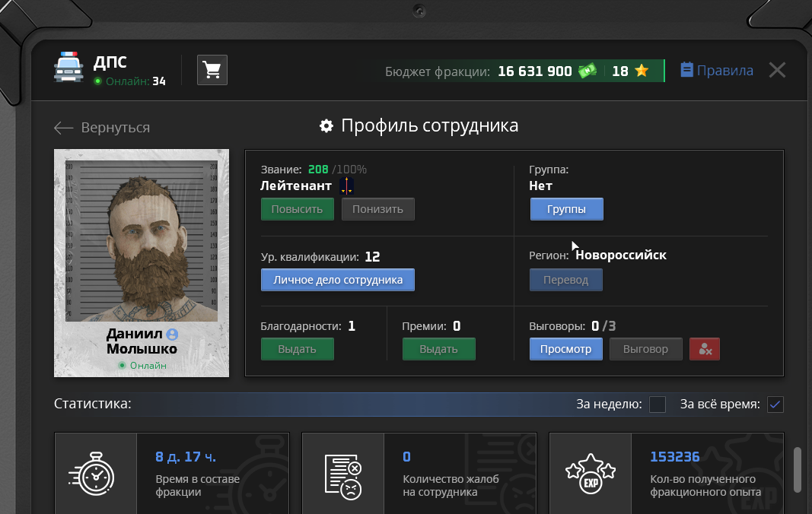Click the Онлайн: 34 status text
This screenshot has height=514, width=812.
pyautogui.click(x=130, y=81)
